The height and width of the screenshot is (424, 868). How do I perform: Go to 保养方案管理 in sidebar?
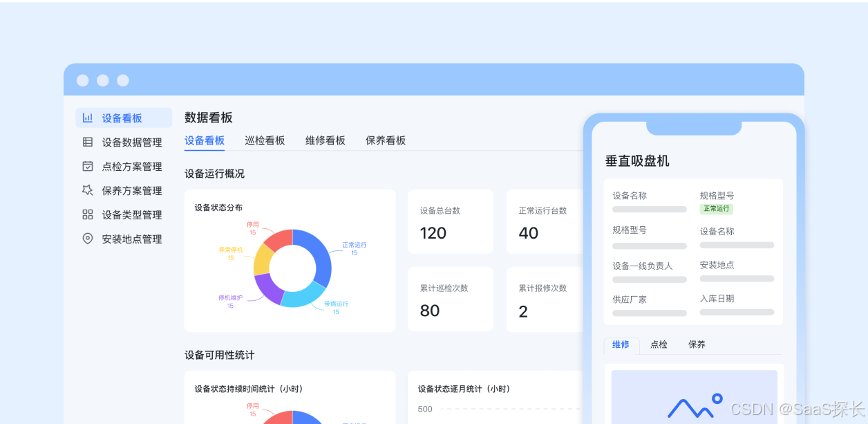pyautogui.click(x=124, y=190)
